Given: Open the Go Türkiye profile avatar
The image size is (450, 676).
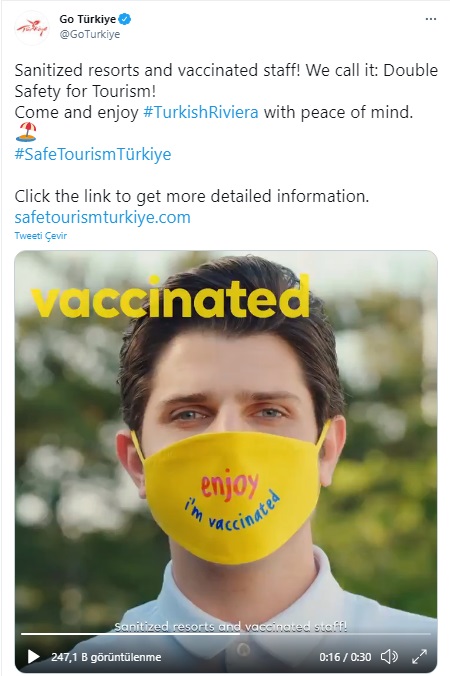Looking at the screenshot, I should click(x=31, y=28).
